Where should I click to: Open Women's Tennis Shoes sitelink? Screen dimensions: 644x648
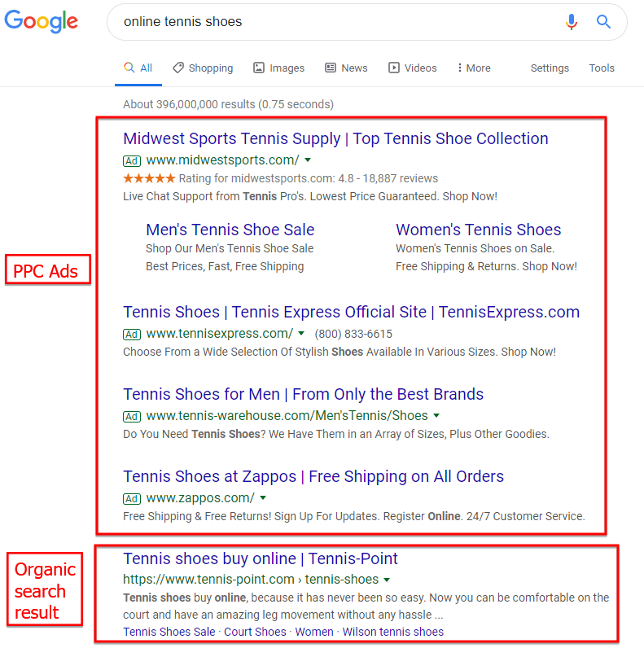point(478,230)
